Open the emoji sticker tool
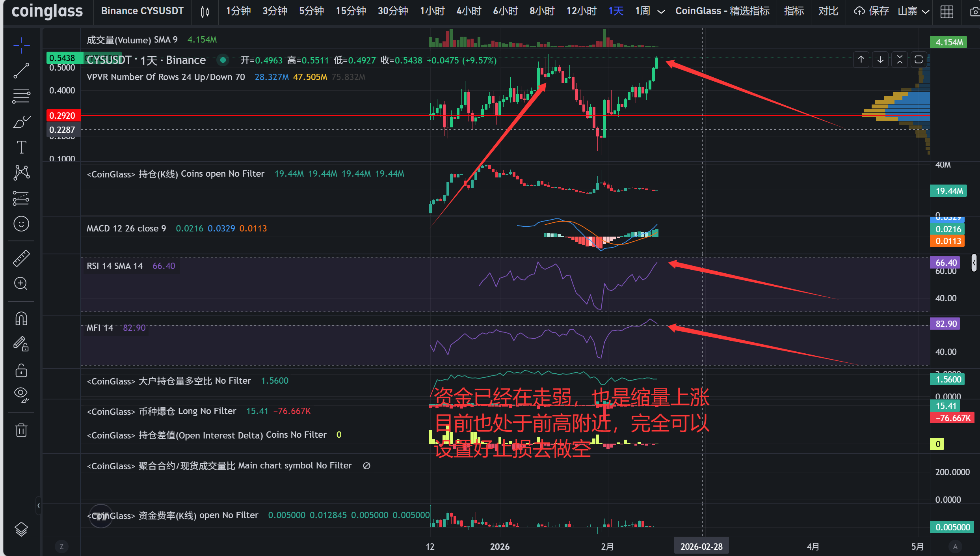The image size is (980, 556). pyautogui.click(x=21, y=224)
